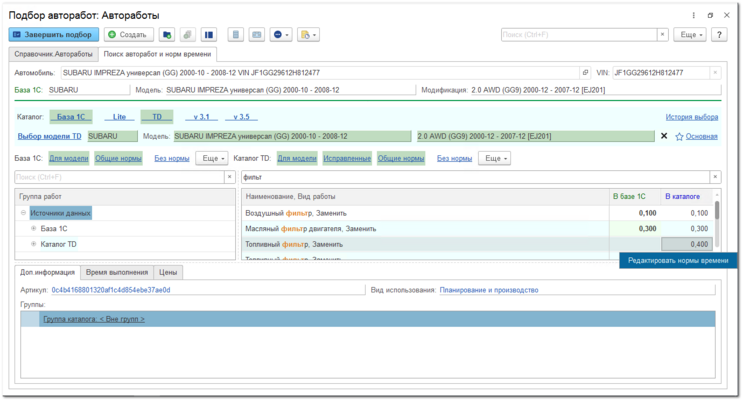
Task: Select the Масляный фильтр двигателя, Заменить row
Action: (478, 228)
